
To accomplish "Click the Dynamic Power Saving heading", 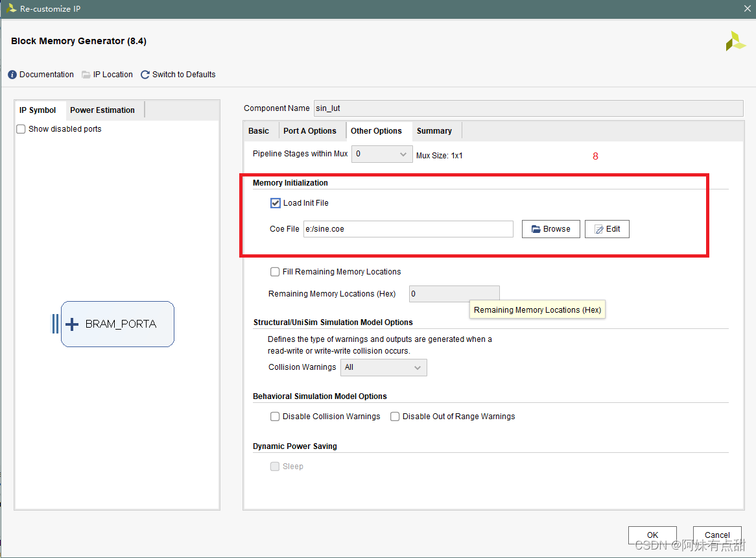I will (x=295, y=446).
